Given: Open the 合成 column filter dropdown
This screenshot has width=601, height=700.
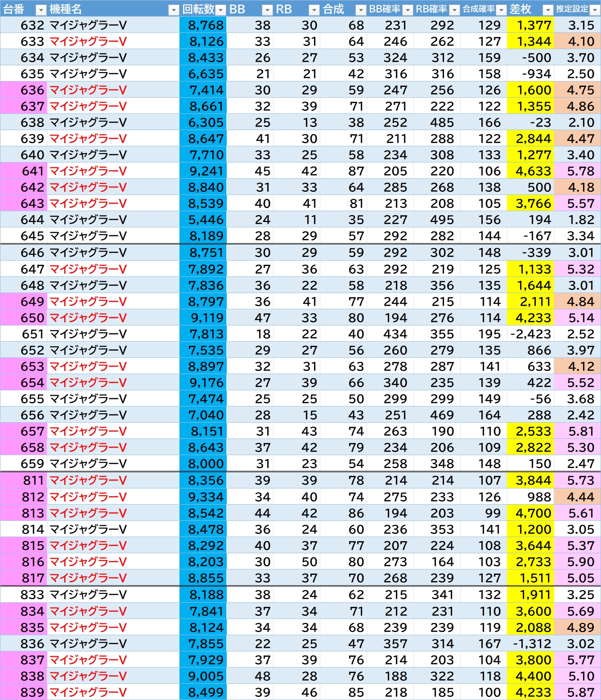Looking at the screenshot, I should pyautogui.click(x=361, y=10).
